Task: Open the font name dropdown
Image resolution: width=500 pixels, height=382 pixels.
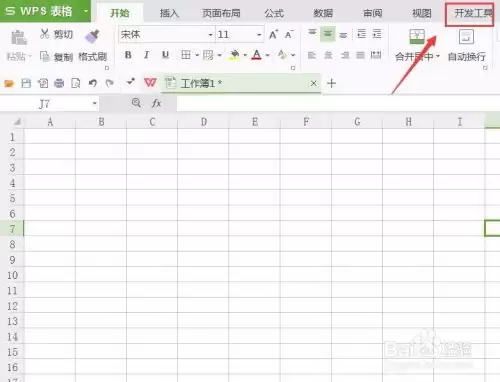Action: coord(210,35)
